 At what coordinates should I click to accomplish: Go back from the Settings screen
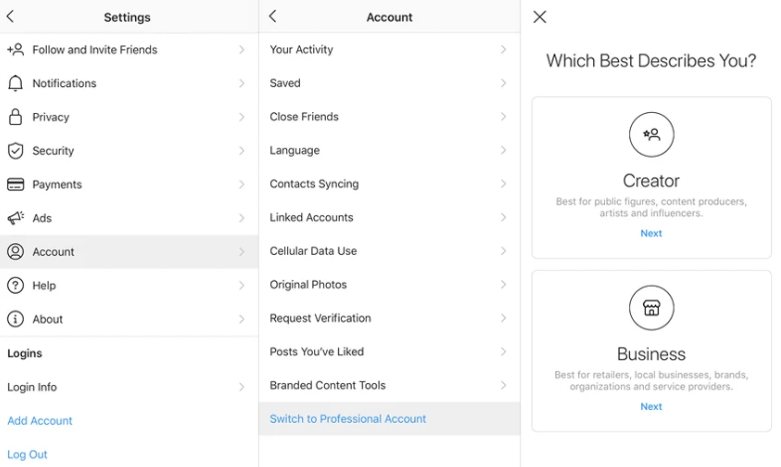[x=11, y=17]
